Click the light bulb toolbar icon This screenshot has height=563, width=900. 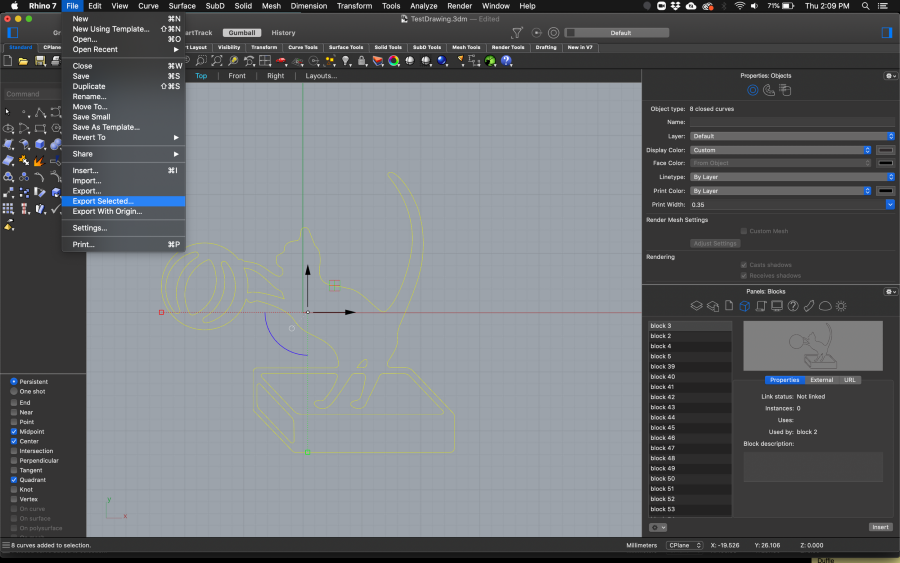tap(346, 61)
